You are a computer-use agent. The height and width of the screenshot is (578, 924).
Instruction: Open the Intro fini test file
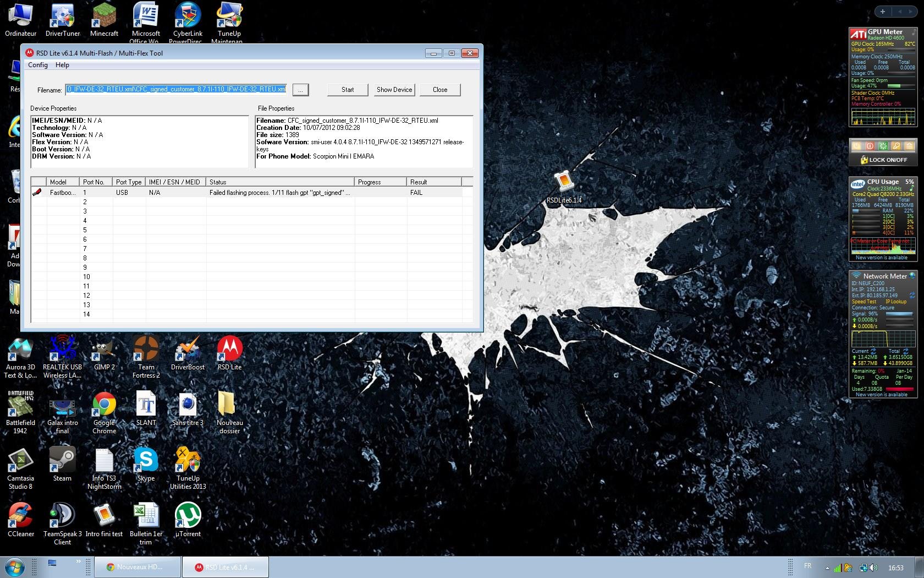point(104,520)
